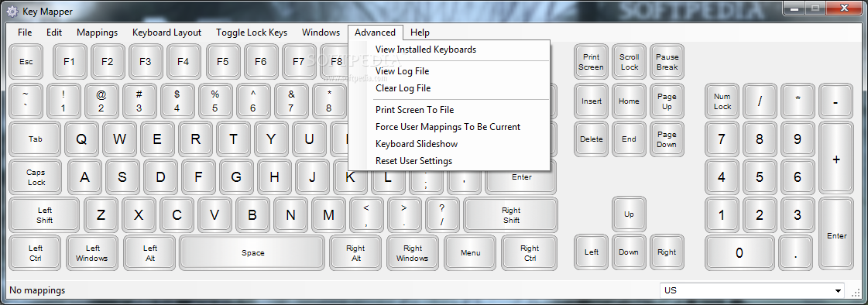
Task: Click the Pause Break key
Action: coord(667,62)
